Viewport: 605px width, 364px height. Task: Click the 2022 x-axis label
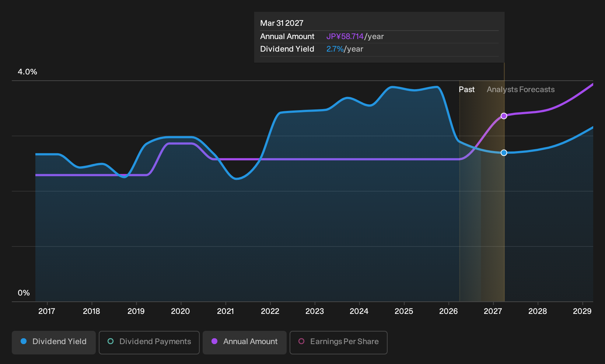click(x=270, y=311)
